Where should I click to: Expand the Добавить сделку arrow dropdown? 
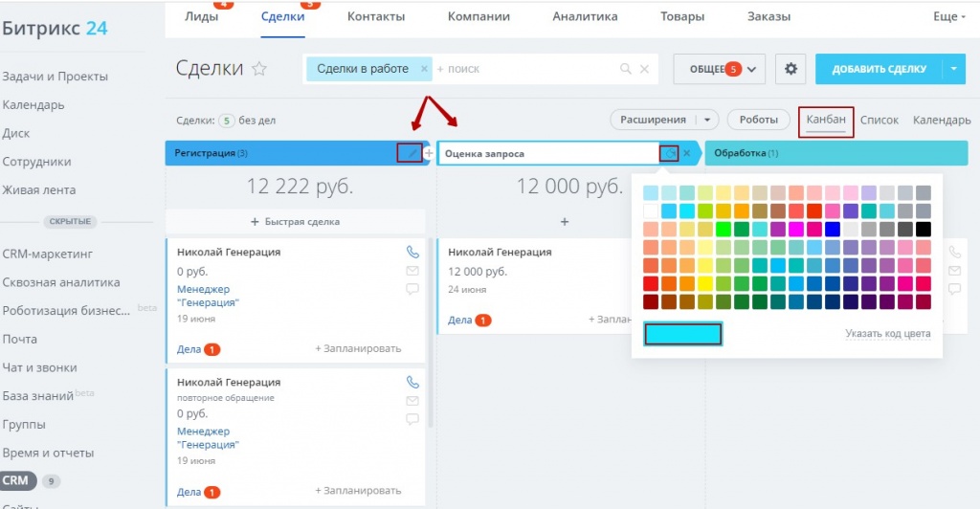pos(954,69)
